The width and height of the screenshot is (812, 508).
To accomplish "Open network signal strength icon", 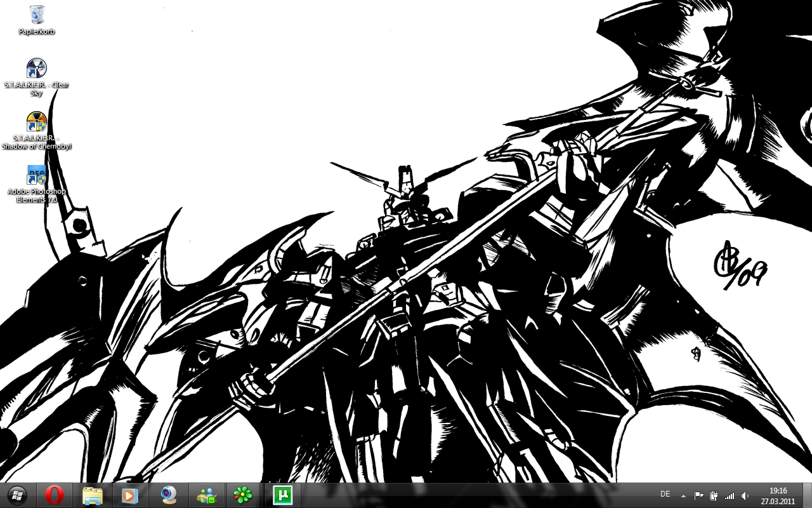I will (x=730, y=496).
